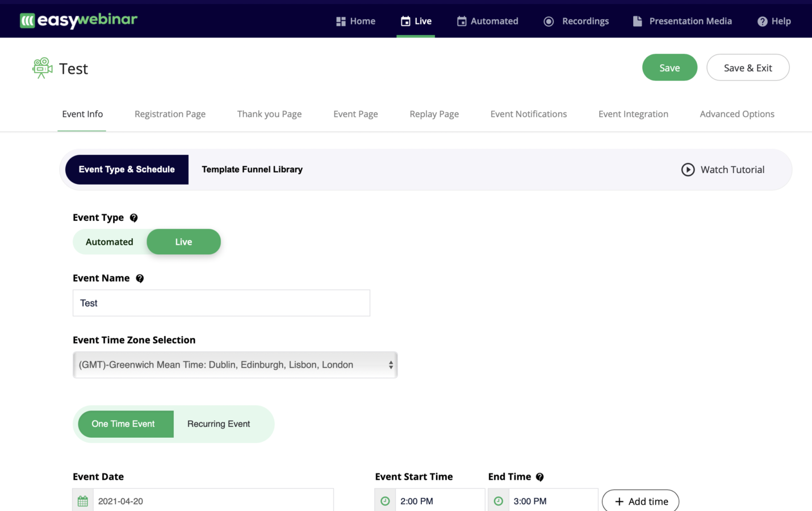
Task: Click the calendar icon beside Event Date
Action: (x=82, y=500)
